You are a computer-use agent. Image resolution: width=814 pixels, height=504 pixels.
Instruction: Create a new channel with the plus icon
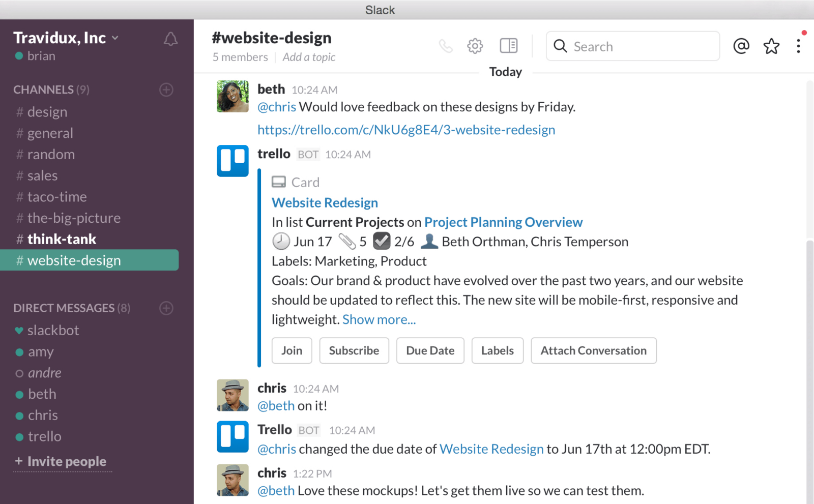click(166, 90)
